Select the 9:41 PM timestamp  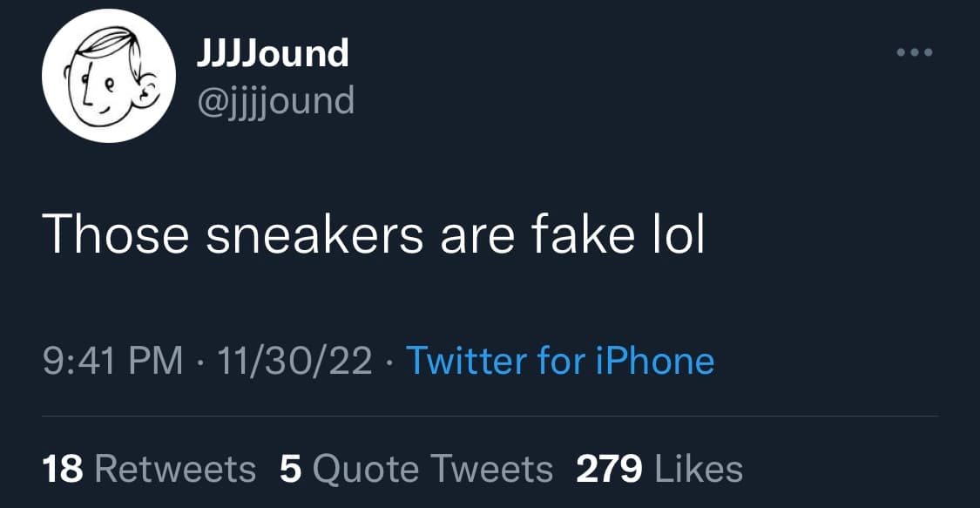[113, 361]
